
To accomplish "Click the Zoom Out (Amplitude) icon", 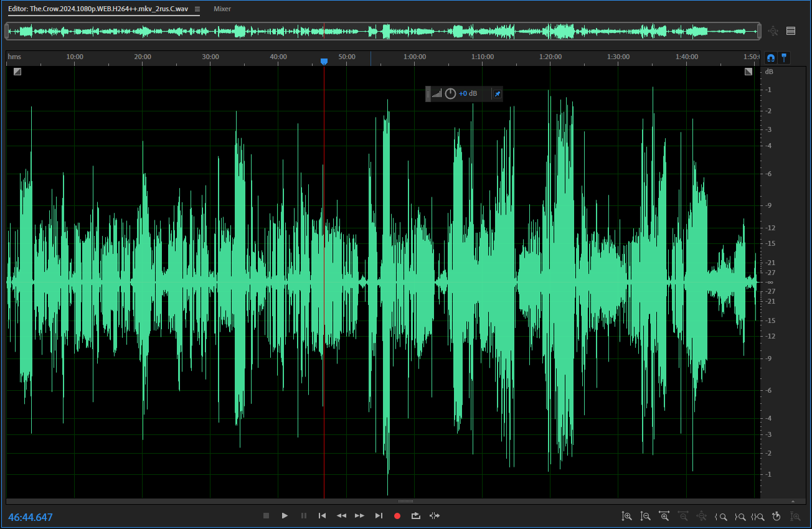I will pos(646,516).
